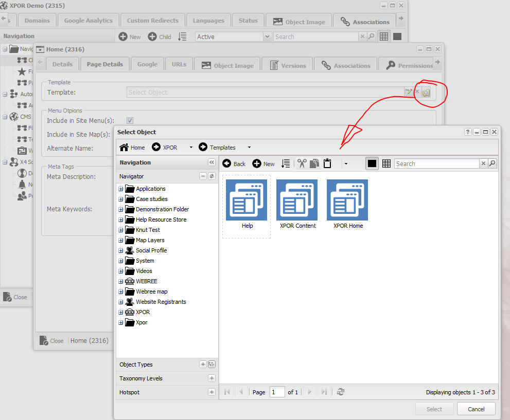Image resolution: width=510 pixels, height=420 pixels.
Task: Switch to thumbnail view in Select Object dialog
Action: [x=372, y=163]
